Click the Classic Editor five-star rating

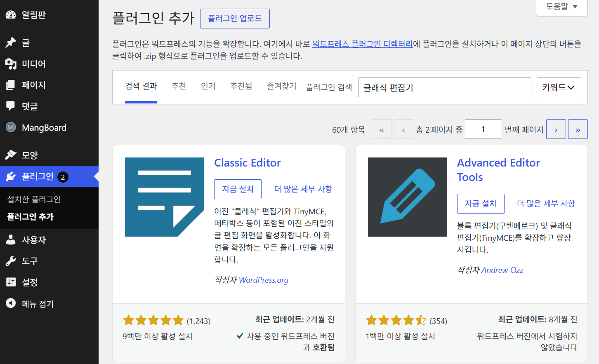[153, 320]
